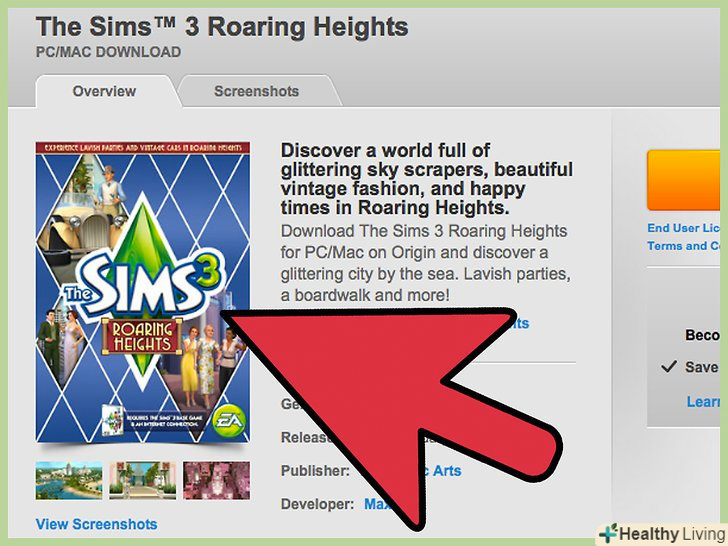Open the End User License link
Screen dimensions: 728x546
[x=683, y=228]
